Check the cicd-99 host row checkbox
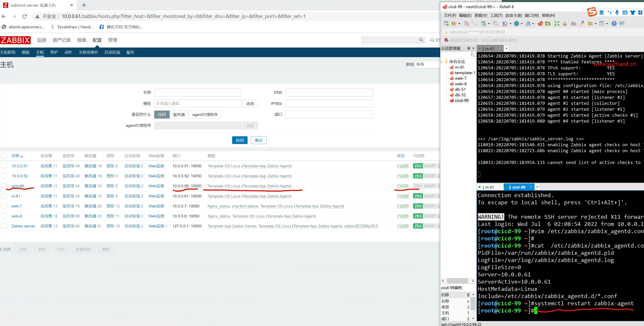Image resolution: width=644 pixels, height=326 pixels. point(5,186)
